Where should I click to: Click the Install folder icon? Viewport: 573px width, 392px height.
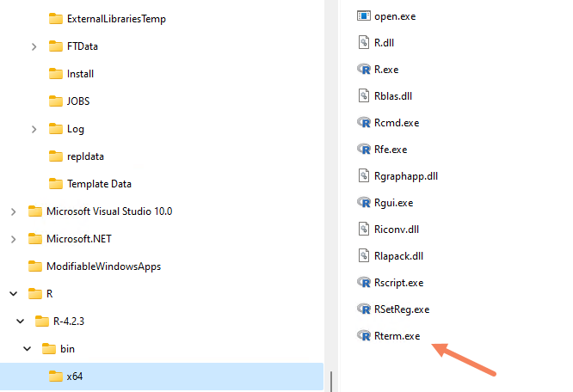(x=56, y=74)
